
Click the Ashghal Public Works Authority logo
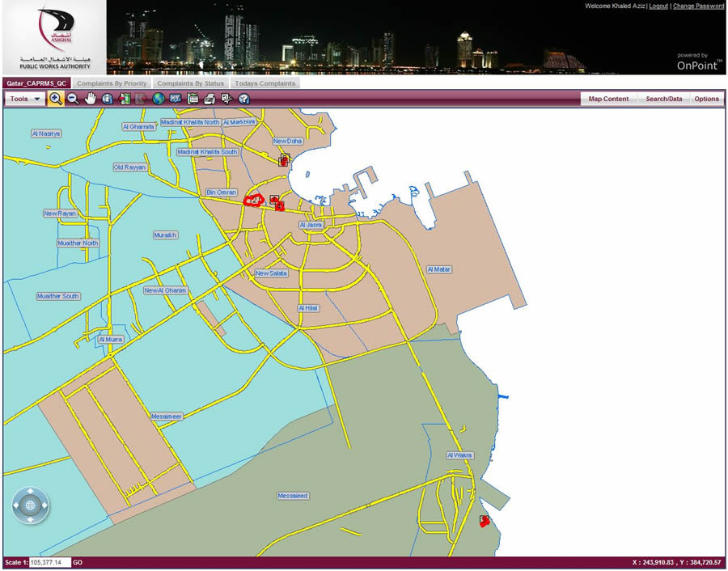point(55,37)
